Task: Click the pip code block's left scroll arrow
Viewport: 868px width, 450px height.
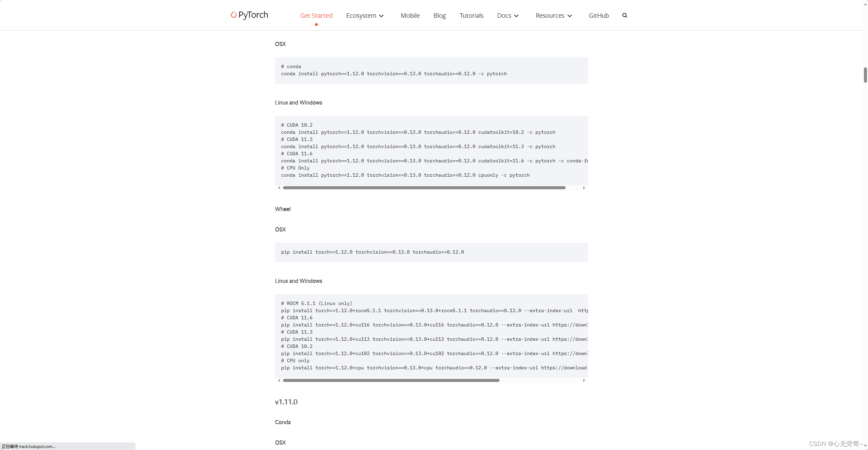Action: [x=279, y=380]
